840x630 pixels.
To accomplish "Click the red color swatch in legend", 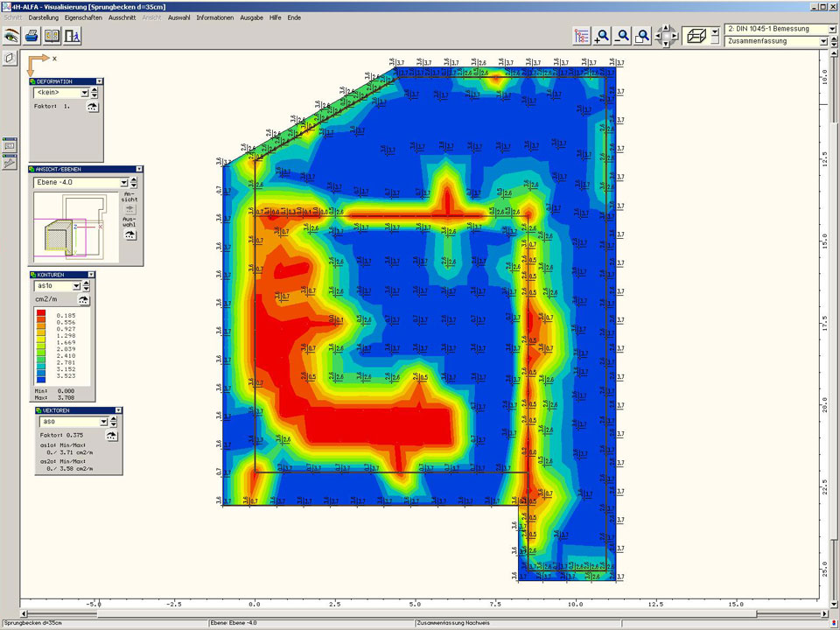I will (41, 313).
